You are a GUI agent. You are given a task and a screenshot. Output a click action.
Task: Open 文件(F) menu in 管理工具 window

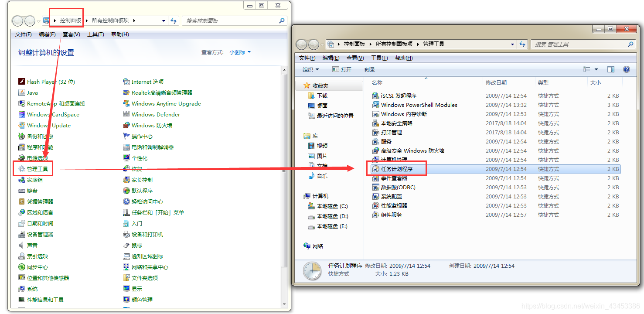[x=307, y=58]
